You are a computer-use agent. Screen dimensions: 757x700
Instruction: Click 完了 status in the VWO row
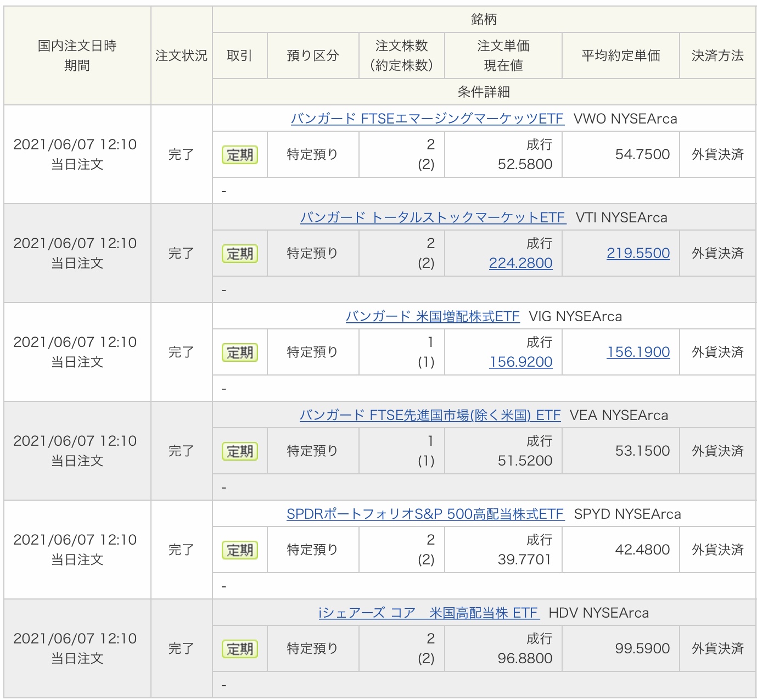click(181, 154)
